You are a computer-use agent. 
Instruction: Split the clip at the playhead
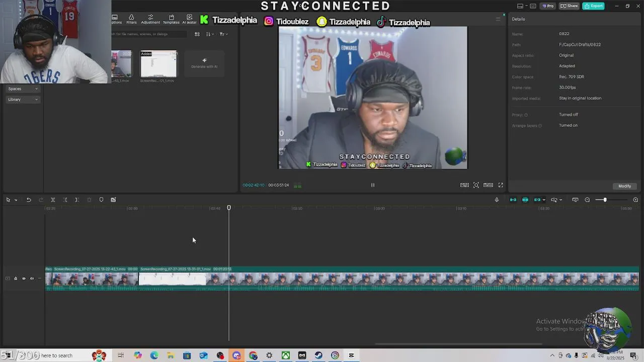[x=53, y=200]
